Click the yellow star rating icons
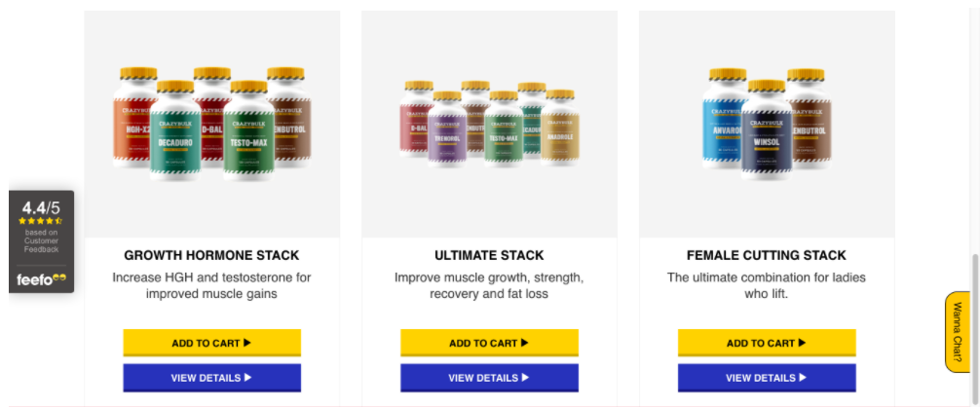 (x=41, y=221)
